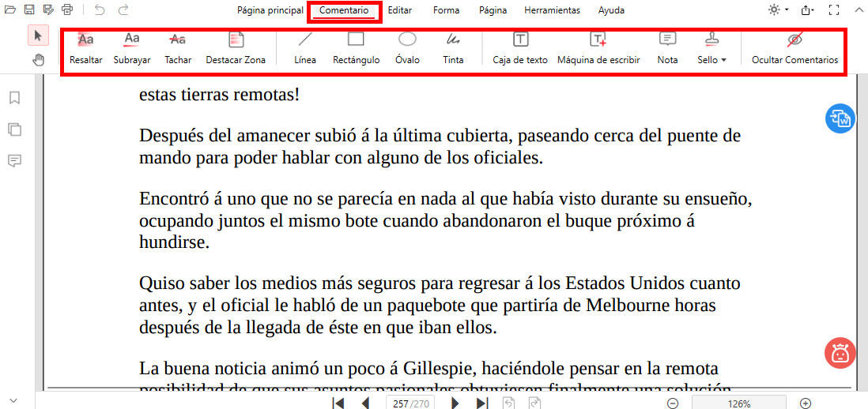Go to the previous page
Screen dimensions: 868x409
point(365,403)
